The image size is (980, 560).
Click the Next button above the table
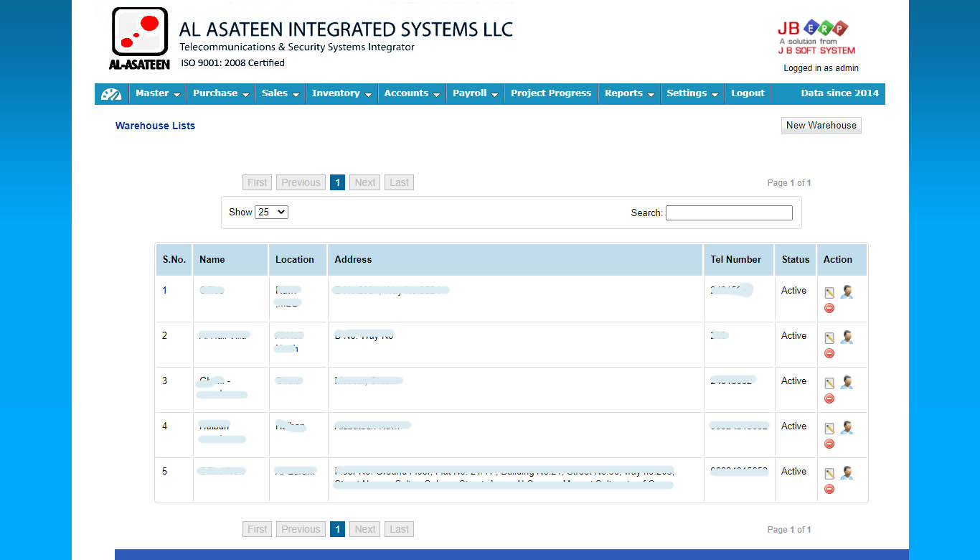pos(365,182)
